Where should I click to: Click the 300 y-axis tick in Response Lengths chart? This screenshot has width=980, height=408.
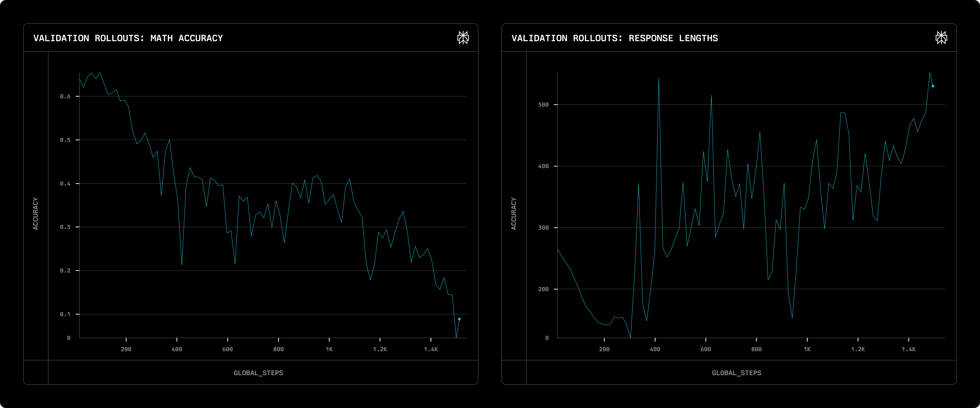(543, 228)
